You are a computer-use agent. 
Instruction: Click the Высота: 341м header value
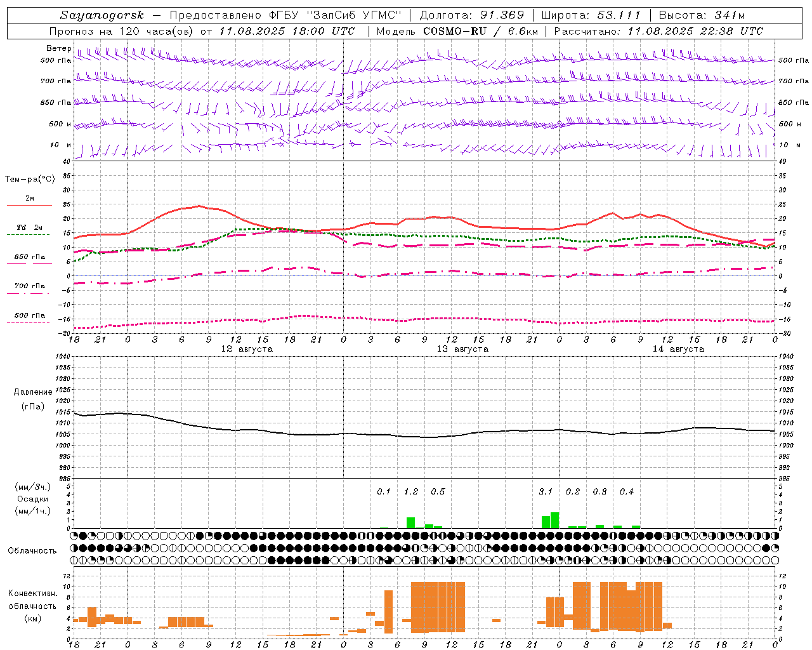pos(702,15)
